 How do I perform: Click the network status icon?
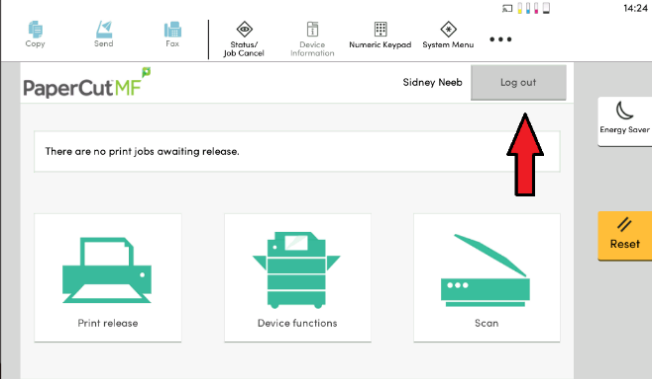pos(507,8)
